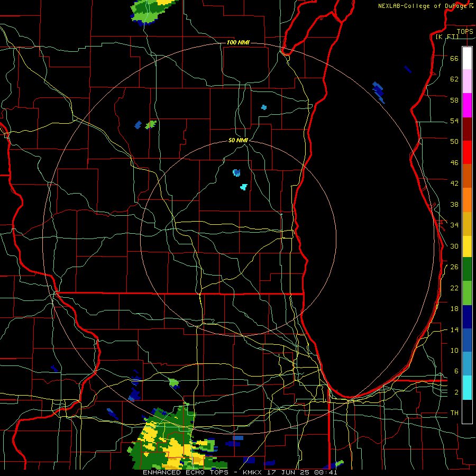Click the TH threshold label on legend
Screen dimensions: 476x476
pos(454,413)
